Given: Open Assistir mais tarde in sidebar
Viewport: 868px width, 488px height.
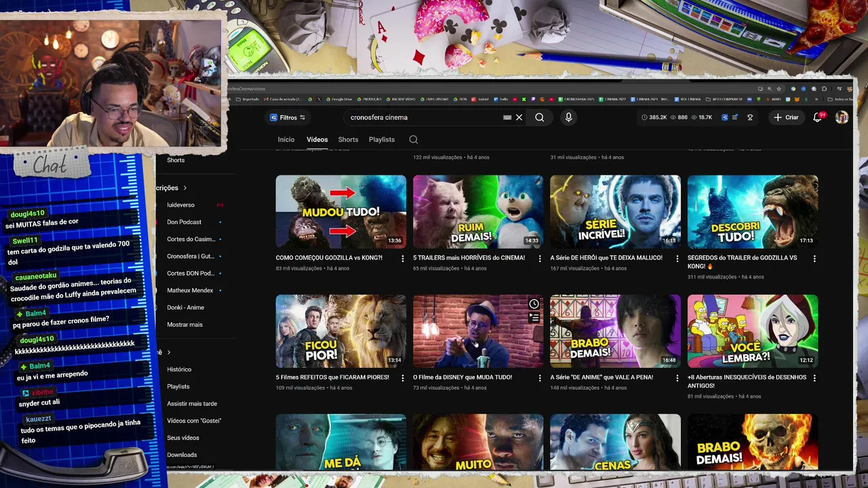Looking at the screenshot, I should [192, 403].
